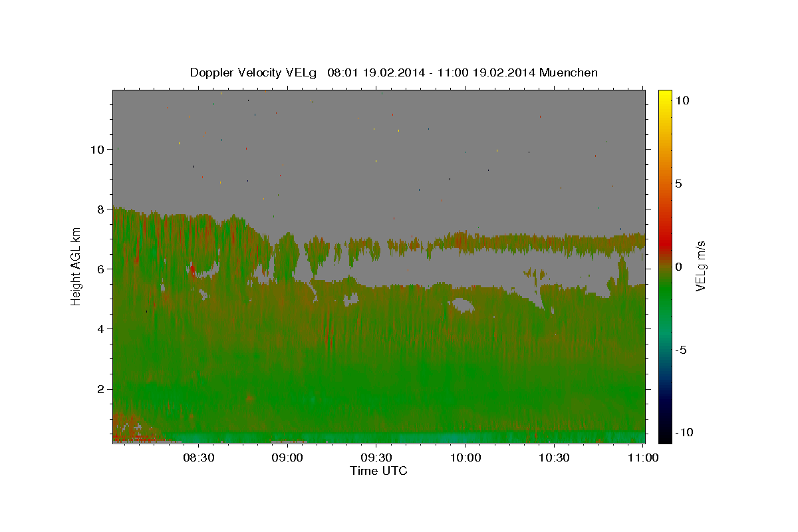Click the plot title 'Doppler Velocity VELg'
The image size is (798, 532).
253,72
